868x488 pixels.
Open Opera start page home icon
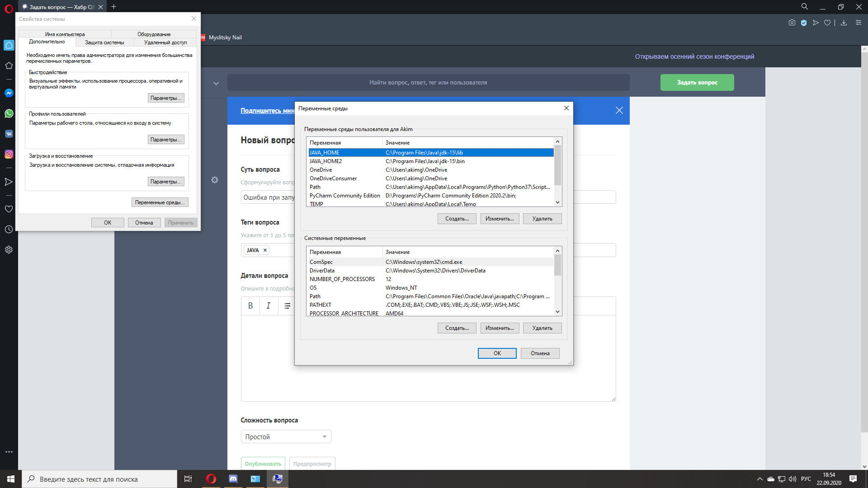tap(9, 45)
